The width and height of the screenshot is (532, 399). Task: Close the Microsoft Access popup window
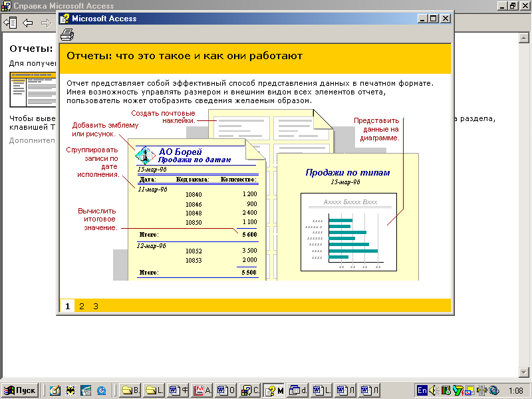[446, 19]
